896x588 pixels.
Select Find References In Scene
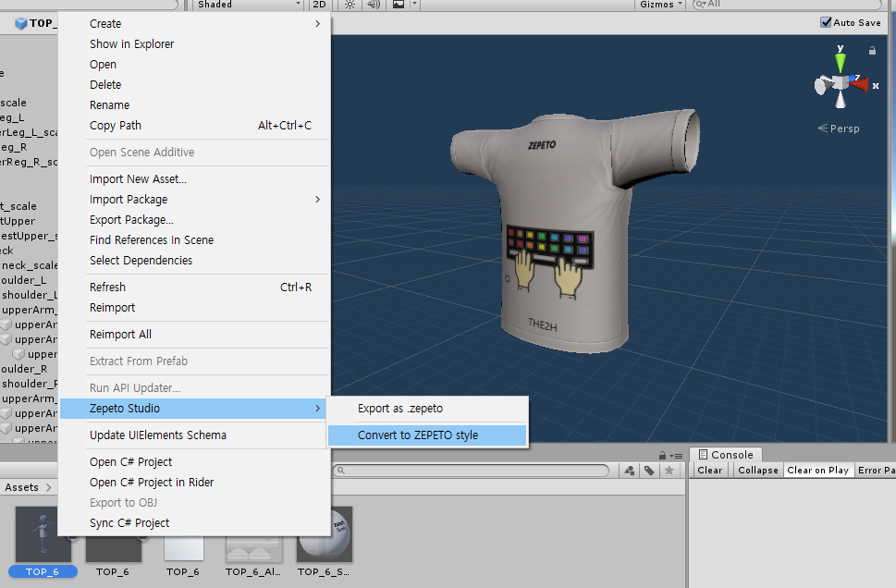[x=194, y=240]
